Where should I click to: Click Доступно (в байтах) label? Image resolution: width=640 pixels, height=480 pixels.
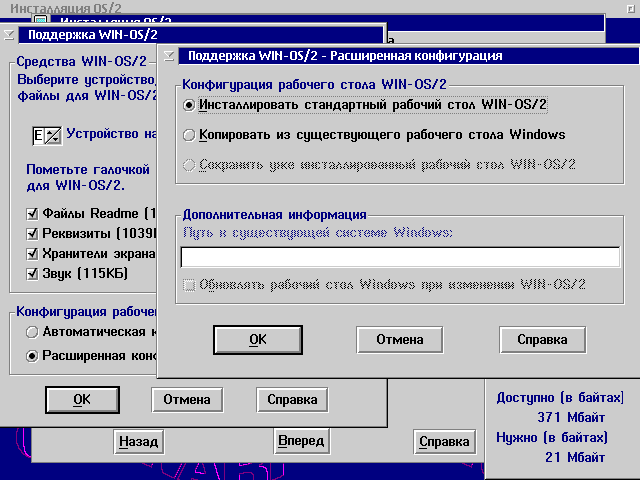coord(560,398)
